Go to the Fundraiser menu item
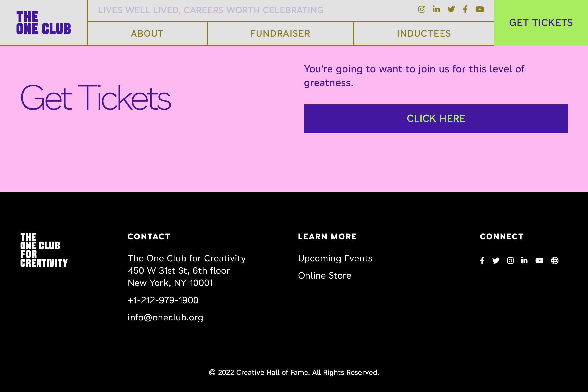The width and height of the screenshot is (588, 392). pos(280,34)
